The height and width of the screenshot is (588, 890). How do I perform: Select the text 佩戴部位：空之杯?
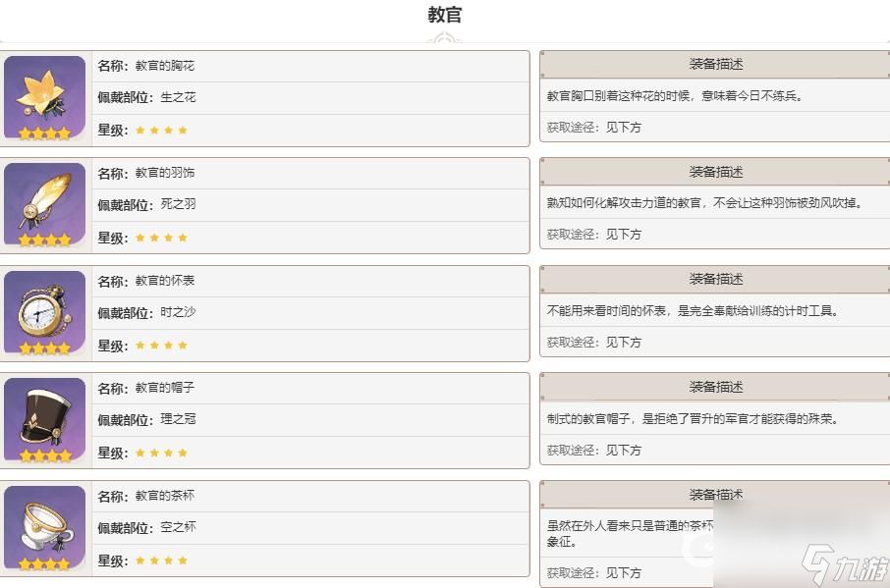click(146, 527)
